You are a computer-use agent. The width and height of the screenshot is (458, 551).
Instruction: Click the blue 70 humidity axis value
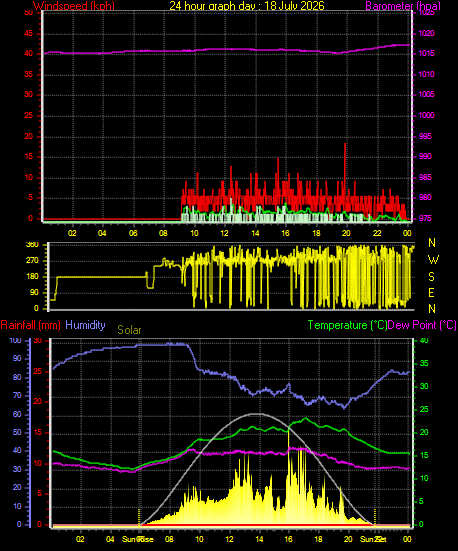pyautogui.click(x=17, y=395)
